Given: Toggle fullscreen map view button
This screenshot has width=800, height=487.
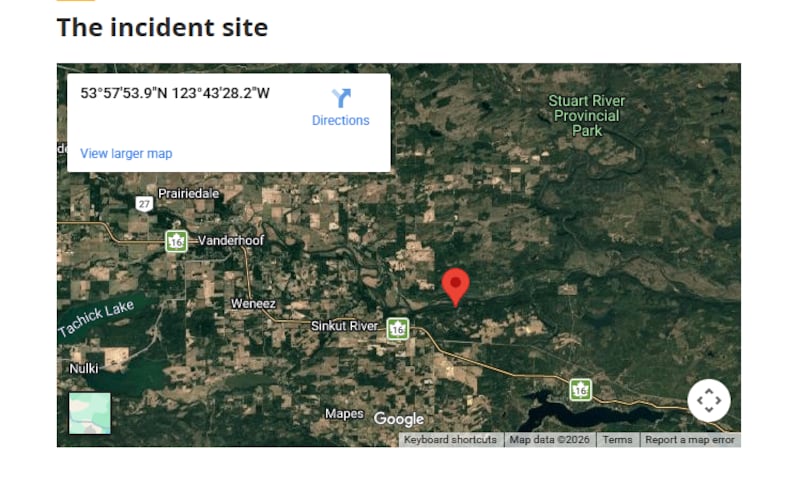Looking at the screenshot, I should 709,400.
